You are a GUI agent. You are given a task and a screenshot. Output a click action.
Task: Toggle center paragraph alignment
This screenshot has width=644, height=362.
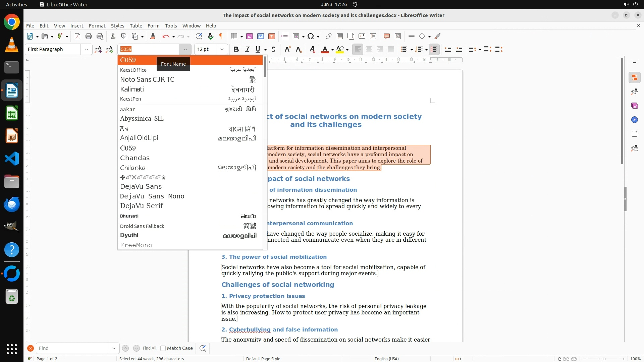tap(369, 49)
